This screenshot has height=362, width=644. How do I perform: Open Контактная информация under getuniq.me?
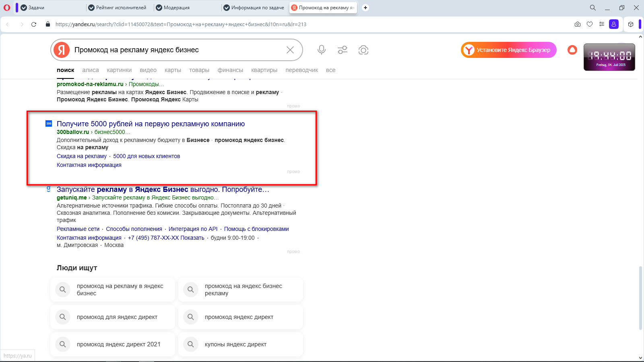point(89,238)
